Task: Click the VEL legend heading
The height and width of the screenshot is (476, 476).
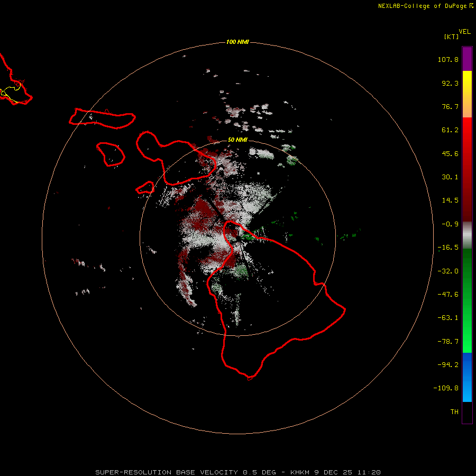Action: (465, 32)
